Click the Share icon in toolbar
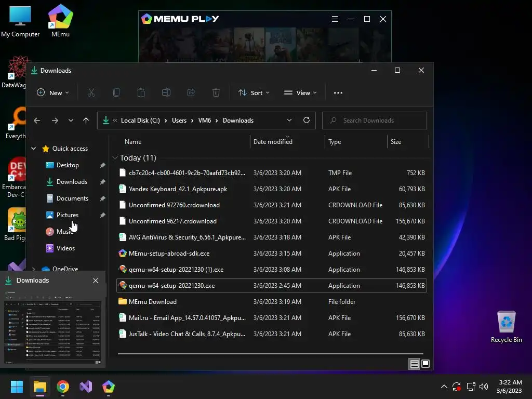532x399 pixels. [x=191, y=92]
